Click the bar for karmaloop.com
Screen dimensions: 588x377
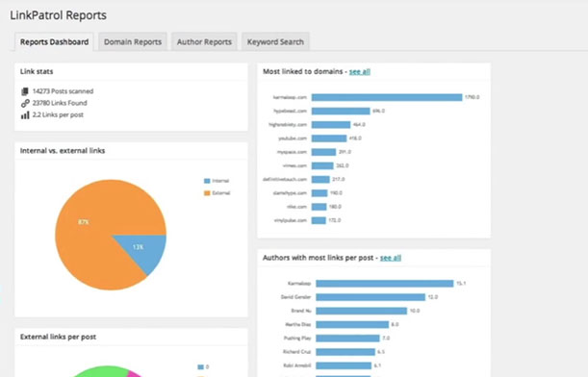click(387, 97)
